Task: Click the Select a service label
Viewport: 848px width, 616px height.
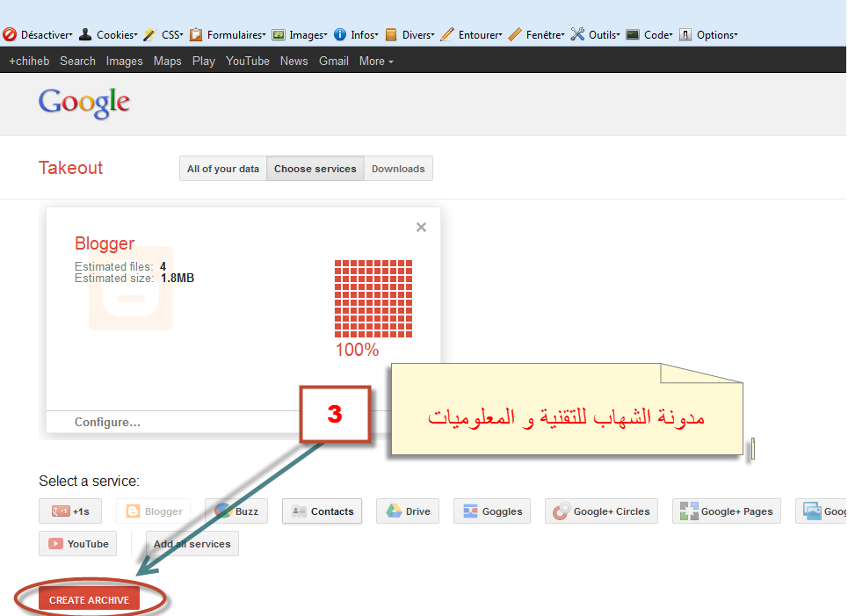Action: pos(90,481)
